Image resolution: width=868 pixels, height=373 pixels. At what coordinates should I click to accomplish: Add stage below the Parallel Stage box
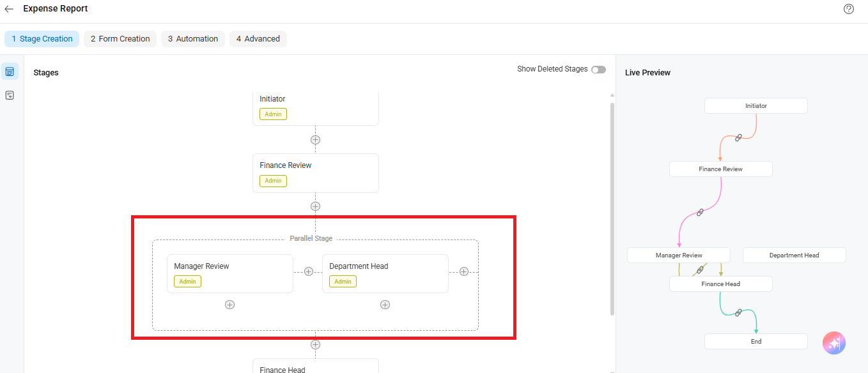pyautogui.click(x=315, y=344)
